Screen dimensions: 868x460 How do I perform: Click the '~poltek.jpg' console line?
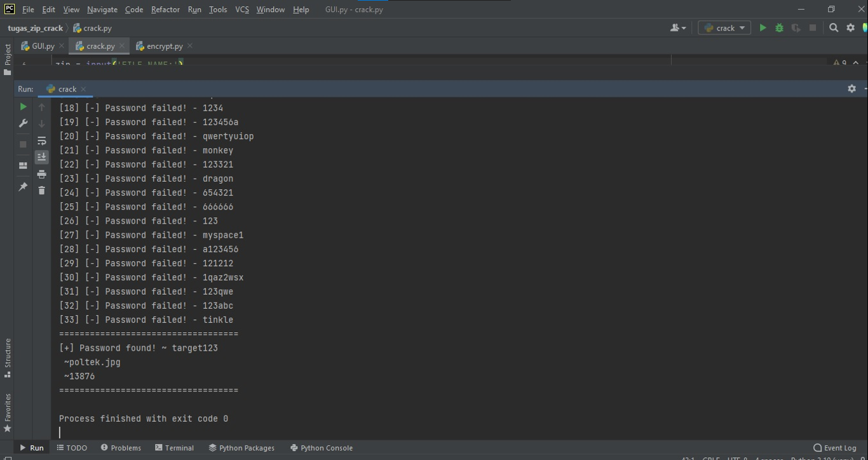click(92, 362)
